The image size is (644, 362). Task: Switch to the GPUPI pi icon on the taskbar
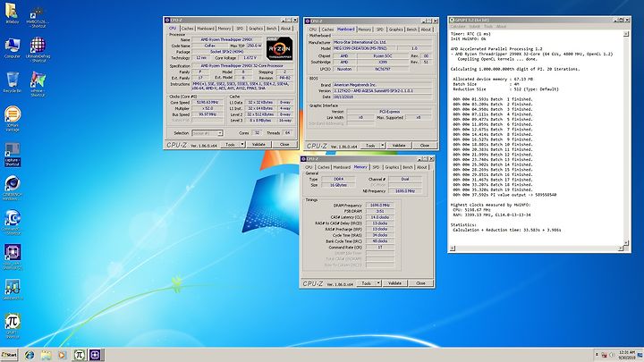[x=79, y=355]
